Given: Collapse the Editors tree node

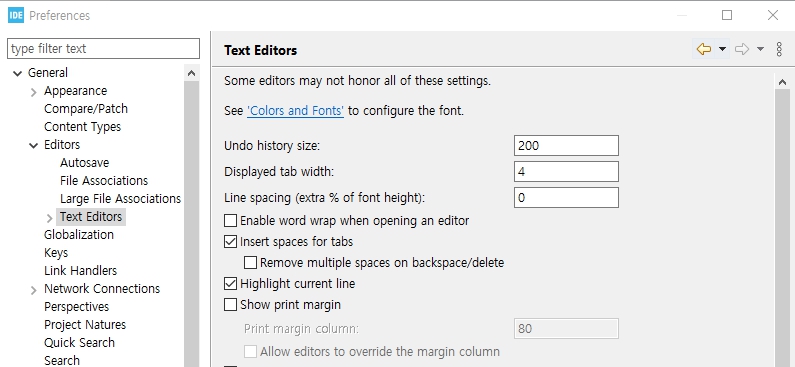Looking at the screenshot, I should coord(33,145).
